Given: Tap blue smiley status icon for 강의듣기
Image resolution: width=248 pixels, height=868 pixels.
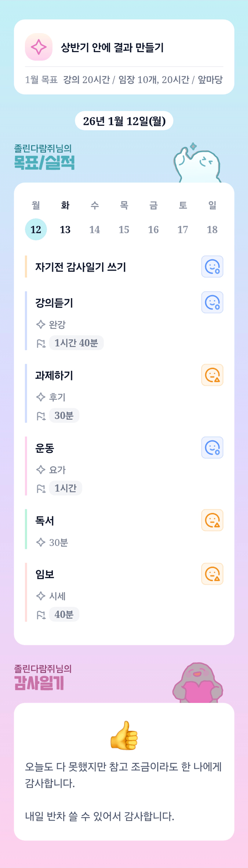Looking at the screenshot, I should tap(212, 302).
